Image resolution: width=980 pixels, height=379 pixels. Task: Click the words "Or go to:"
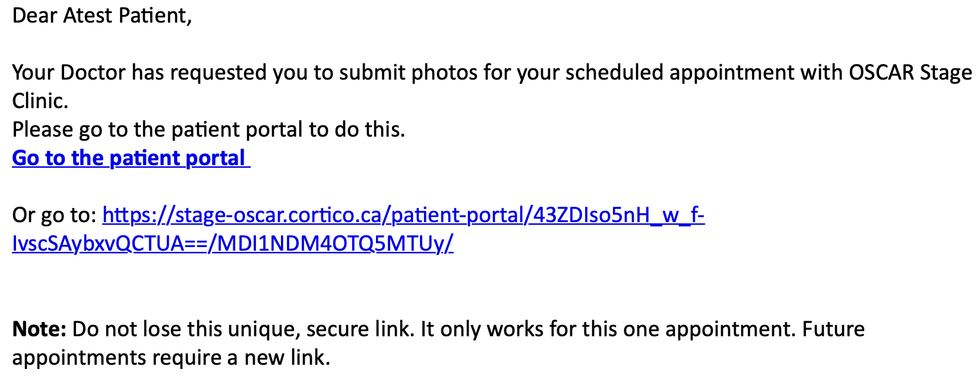pos(54,215)
